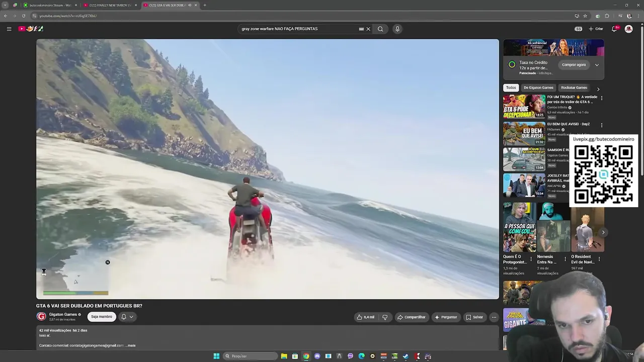Go back in the browser

pyautogui.click(x=6, y=16)
